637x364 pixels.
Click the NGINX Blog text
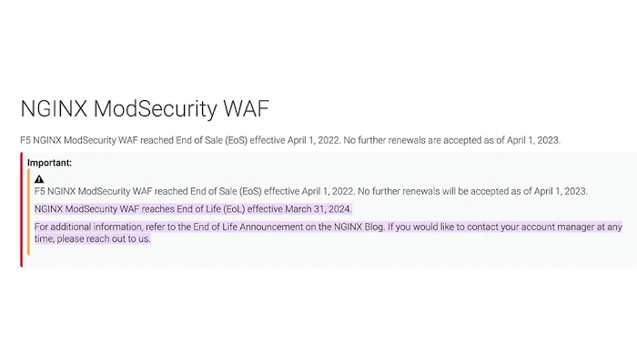click(359, 227)
